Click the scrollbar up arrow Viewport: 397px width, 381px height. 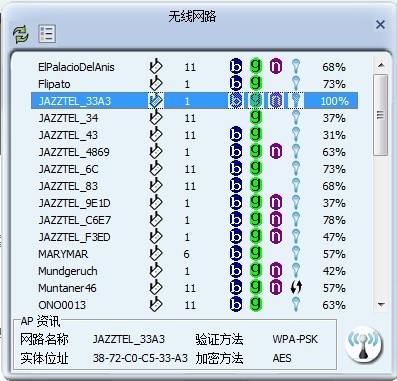click(381, 65)
